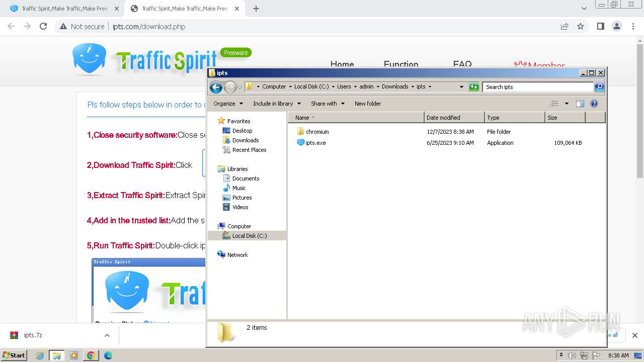Open Recent Places in Favorites

[x=249, y=150]
